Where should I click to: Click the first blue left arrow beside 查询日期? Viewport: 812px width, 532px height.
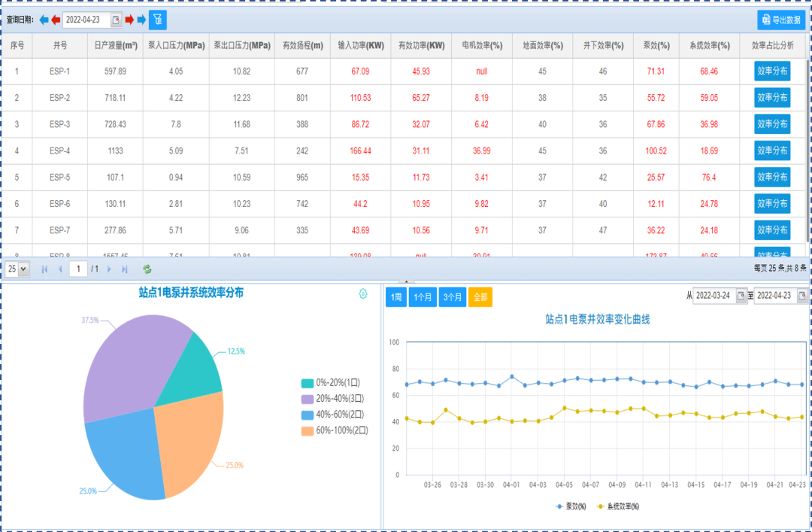pos(44,20)
